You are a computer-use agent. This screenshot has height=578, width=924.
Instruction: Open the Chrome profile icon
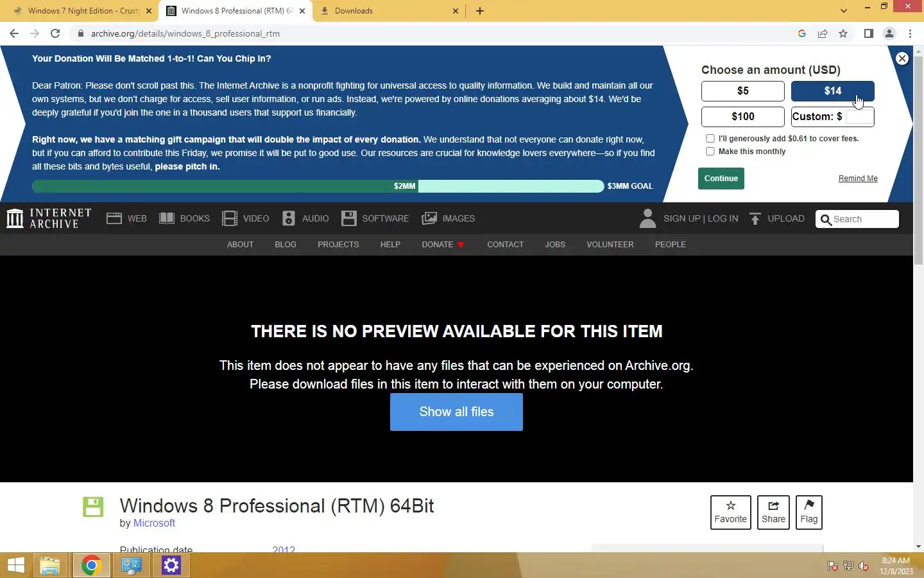click(889, 33)
